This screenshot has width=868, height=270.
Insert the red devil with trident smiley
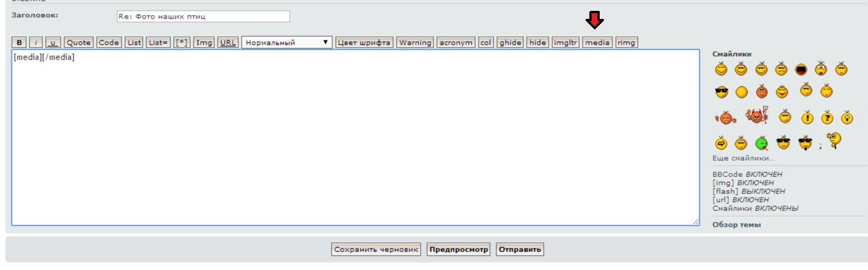tap(757, 116)
